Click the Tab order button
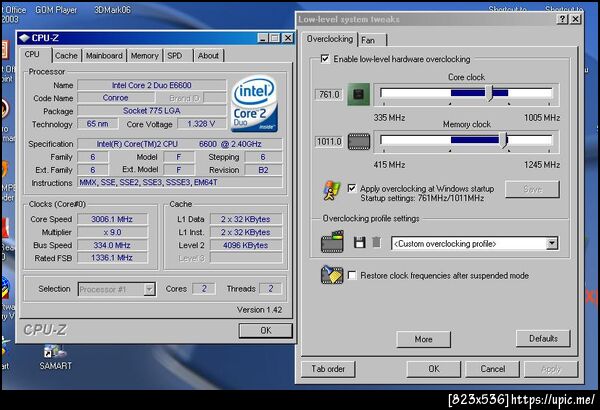Image resolution: width=600 pixels, height=410 pixels. (x=328, y=369)
